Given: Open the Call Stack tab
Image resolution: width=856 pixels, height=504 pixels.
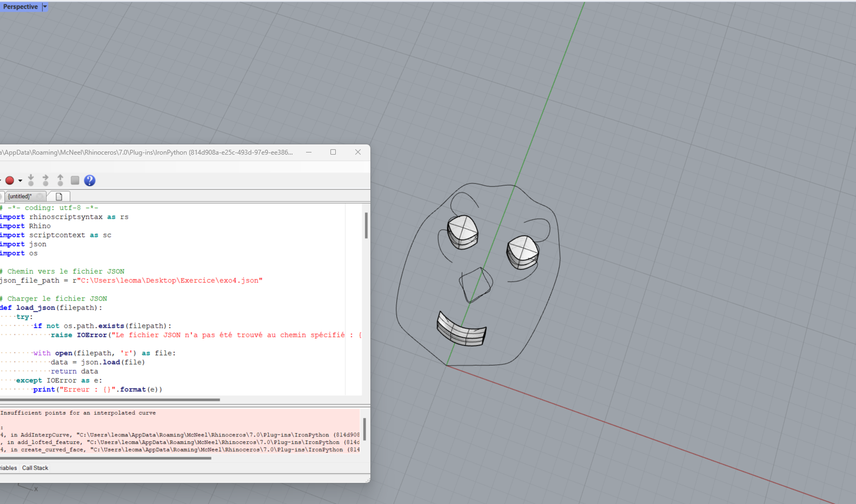Looking at the screenshot, I should click(x=35, y=468).
